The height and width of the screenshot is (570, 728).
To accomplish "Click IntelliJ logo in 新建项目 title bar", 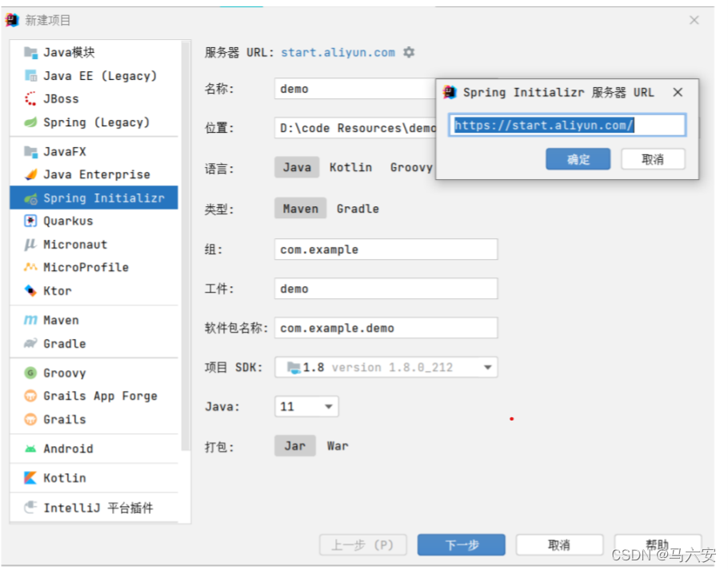I will [x=12, y=20].
